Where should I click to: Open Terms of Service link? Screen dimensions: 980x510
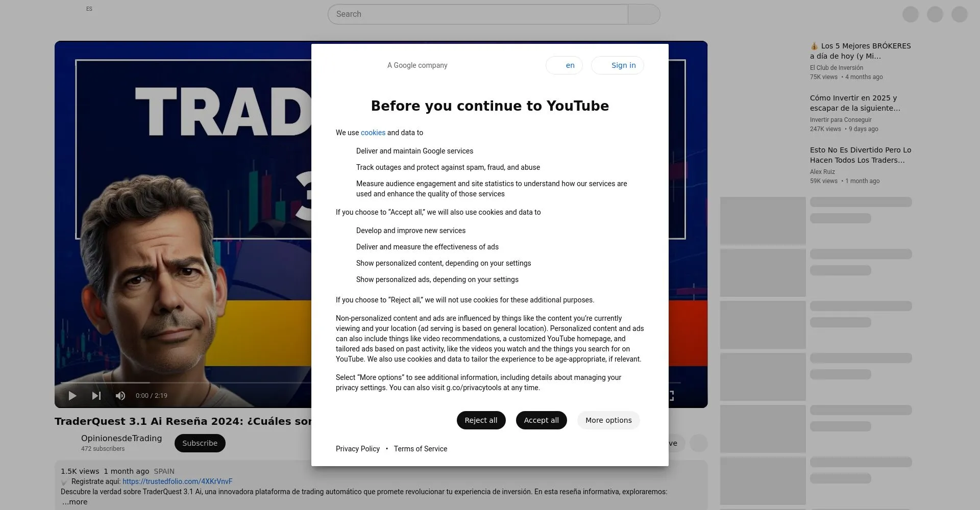421,449
